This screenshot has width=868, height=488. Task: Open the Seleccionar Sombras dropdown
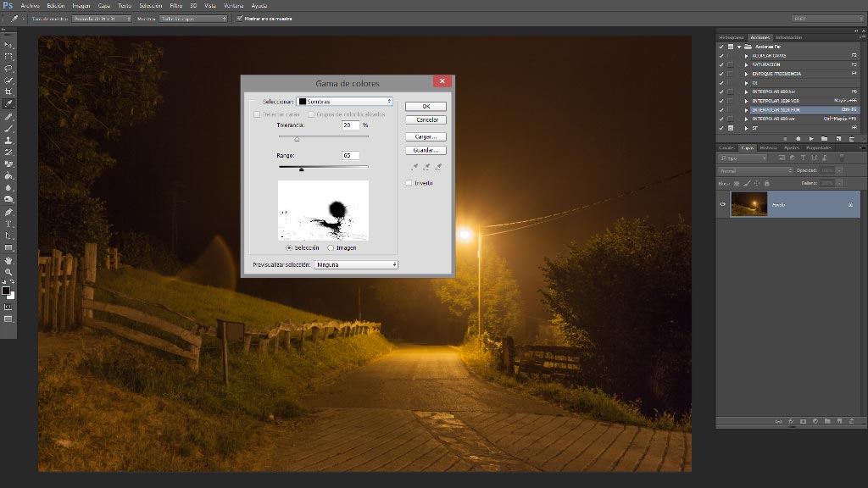[x=344, y=102]
